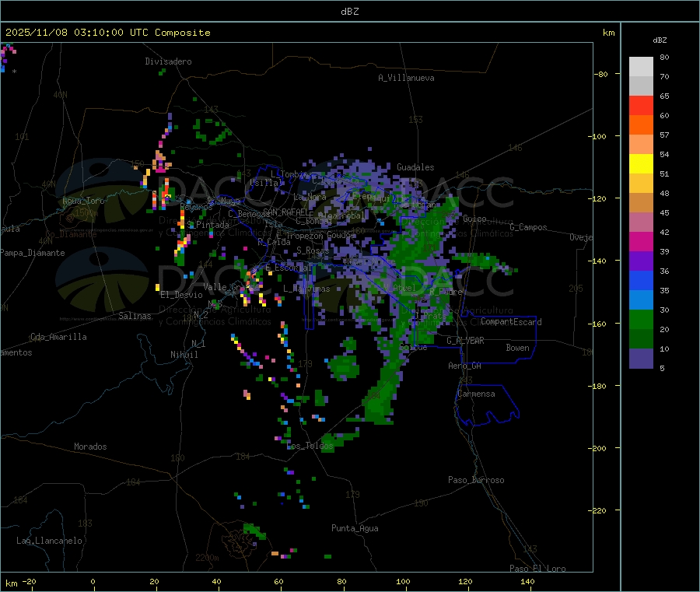
Task: Select the A_Villanueva map label
Action: (x=406, y=78)
